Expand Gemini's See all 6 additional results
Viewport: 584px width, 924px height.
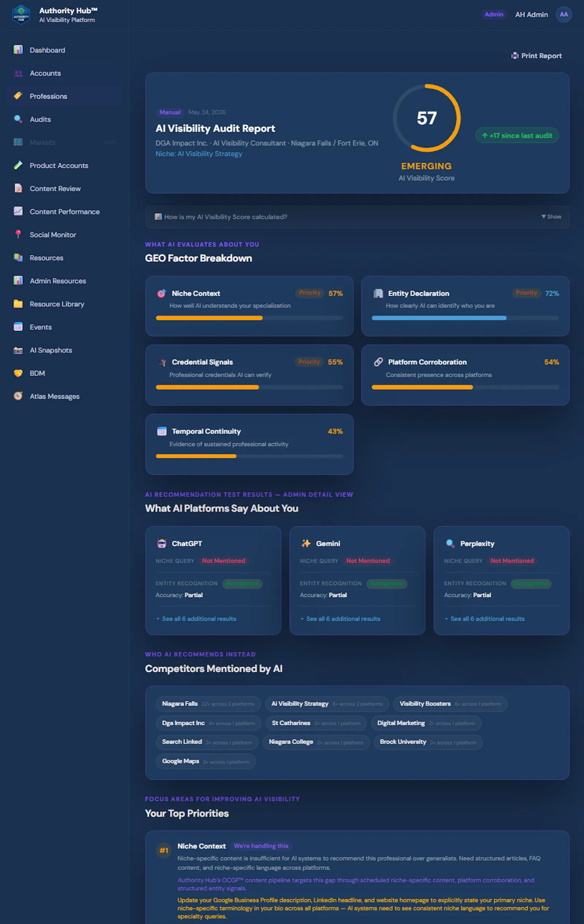coord(341,619)
